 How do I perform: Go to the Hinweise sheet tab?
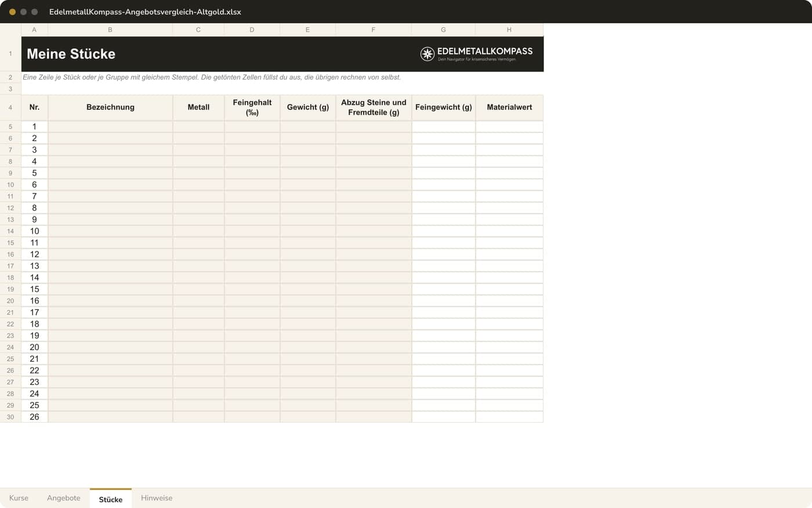point(157,498)
